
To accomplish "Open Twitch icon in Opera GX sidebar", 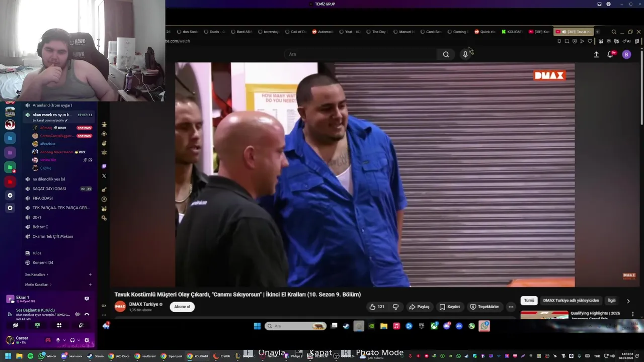I will [x=104, y=166].
